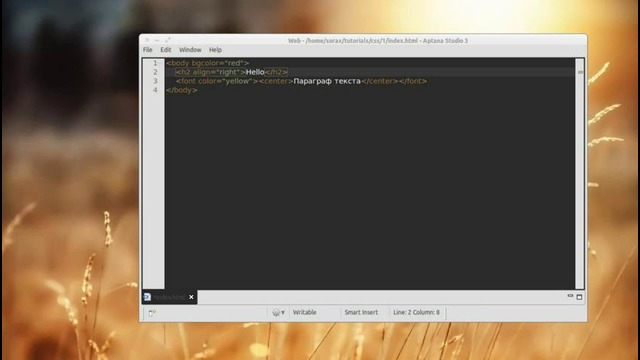The width and height of the screenshot is (640, 360).
Task: Minimize the editor pane
Action: (570, 296)
